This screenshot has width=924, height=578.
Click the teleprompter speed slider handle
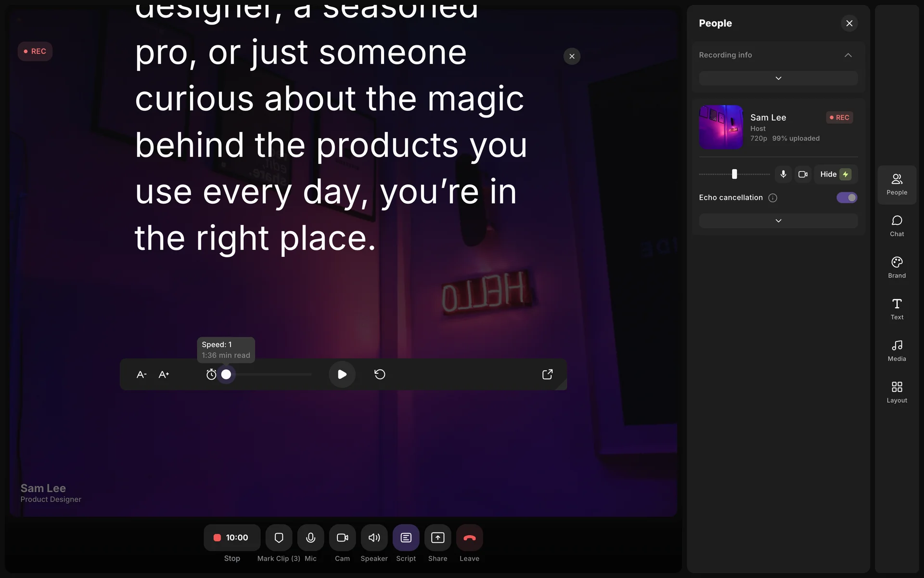click(226, 374)
